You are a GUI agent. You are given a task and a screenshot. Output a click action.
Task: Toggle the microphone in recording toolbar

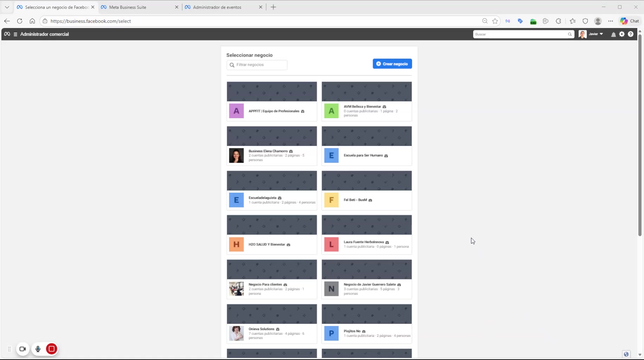(x=38, y=349)
